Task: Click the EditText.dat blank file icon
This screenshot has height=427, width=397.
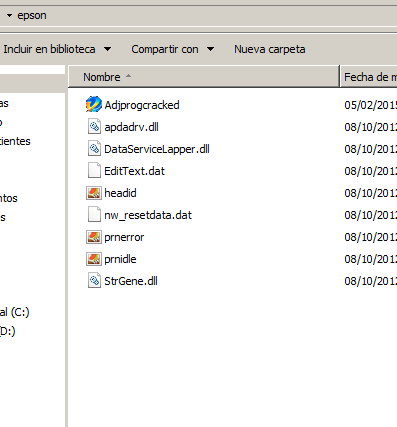Action: (94, 171)
